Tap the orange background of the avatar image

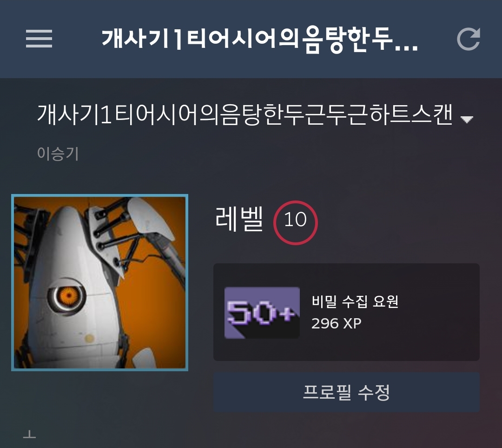pos(154,304)
